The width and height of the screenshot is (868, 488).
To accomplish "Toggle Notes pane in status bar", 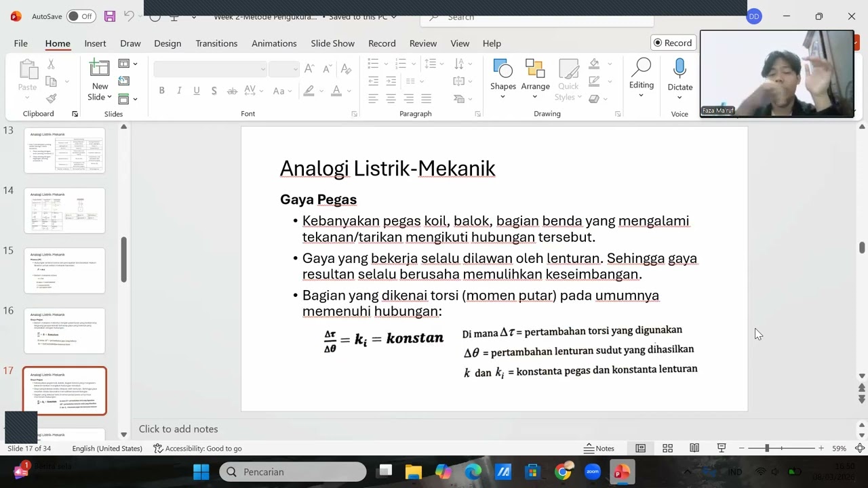I will coord(599,448).
